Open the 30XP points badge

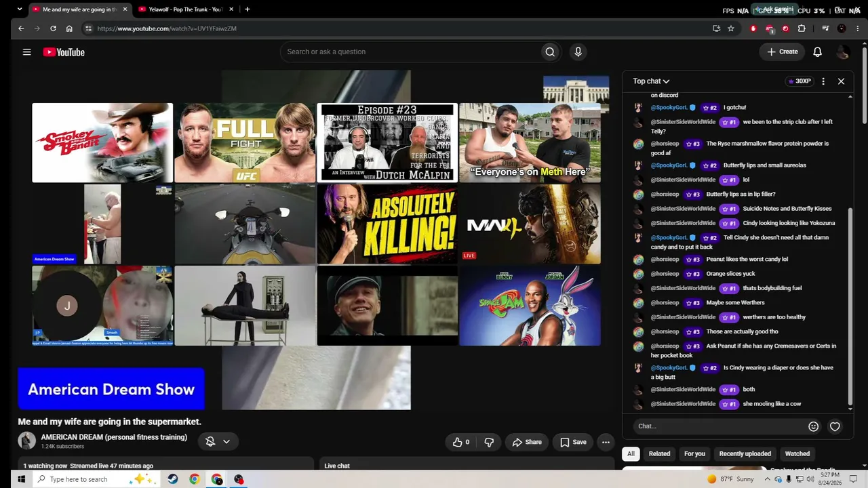click(800, 81)
